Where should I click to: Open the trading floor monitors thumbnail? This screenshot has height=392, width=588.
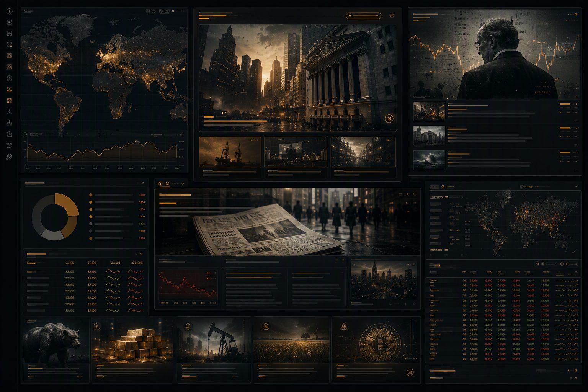pos(296,152)
